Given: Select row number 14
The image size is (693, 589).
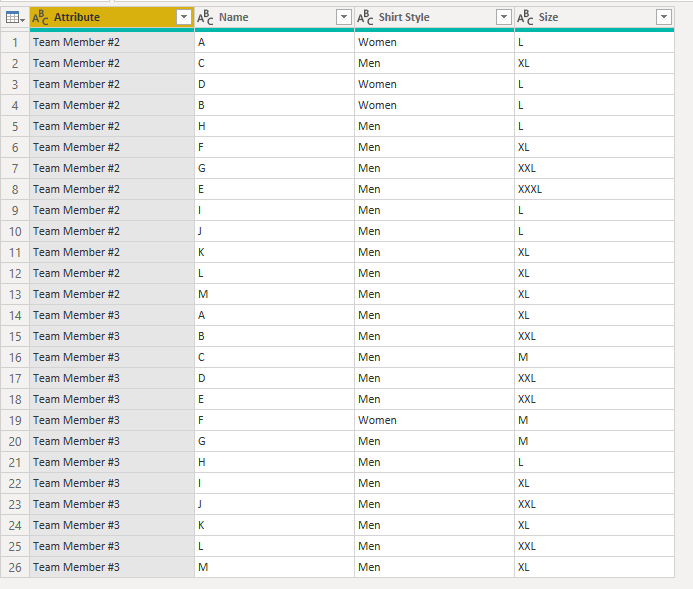Looking at the screenshot, I should [15, 315].
